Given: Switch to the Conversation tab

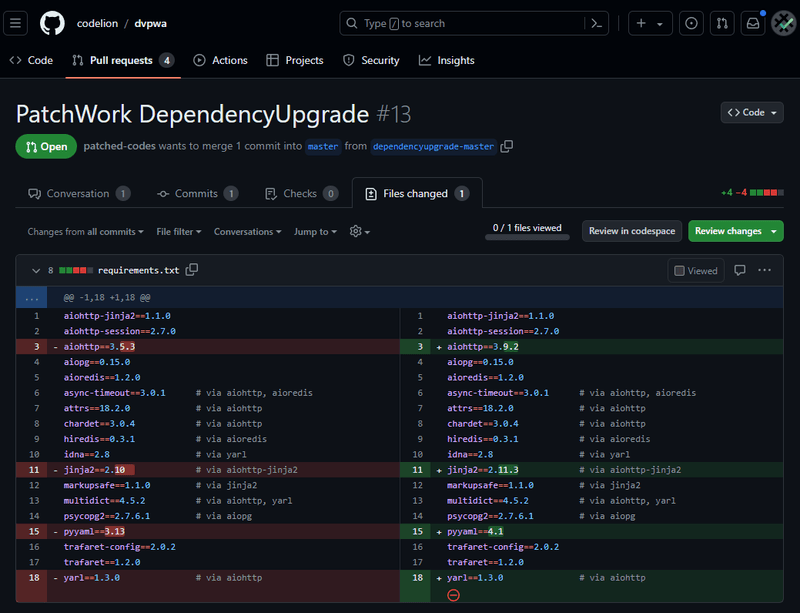Looking at the screenshot, I should tap(79, 193).
